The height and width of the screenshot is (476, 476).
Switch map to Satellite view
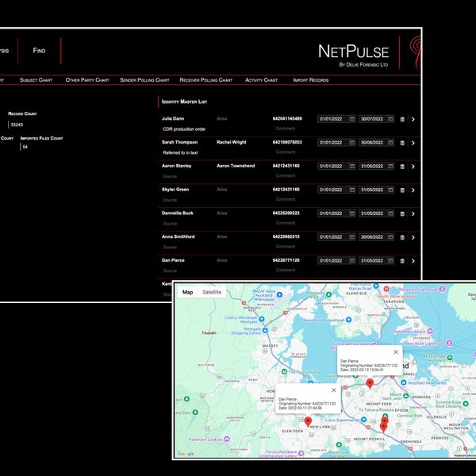[212, 292]
